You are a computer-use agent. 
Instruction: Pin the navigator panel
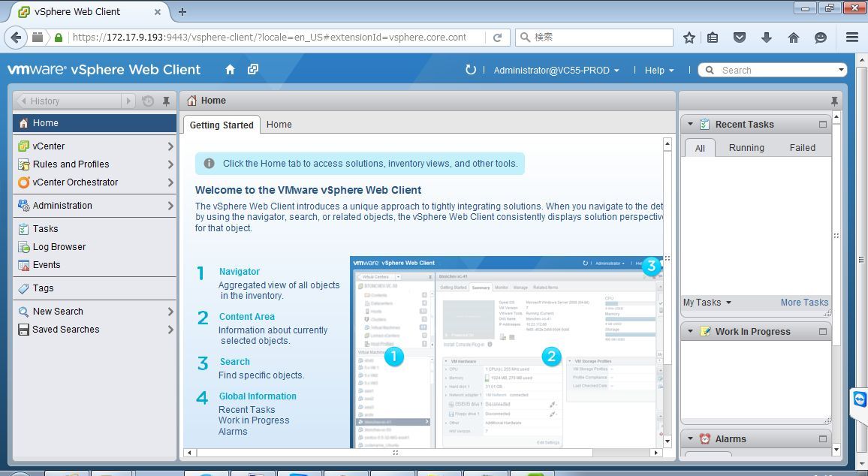pyautogui.click(x=166, y=101)
